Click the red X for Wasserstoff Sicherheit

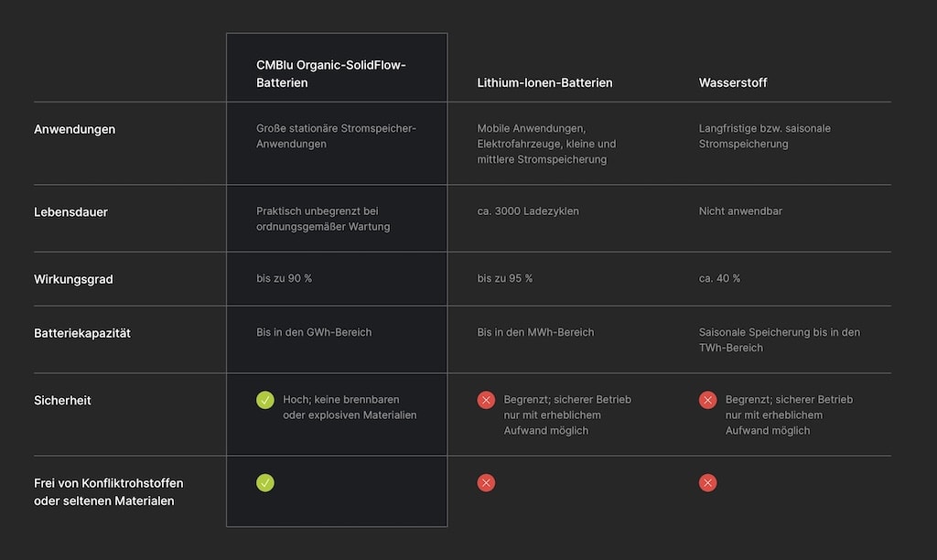[x=707, y=400]
